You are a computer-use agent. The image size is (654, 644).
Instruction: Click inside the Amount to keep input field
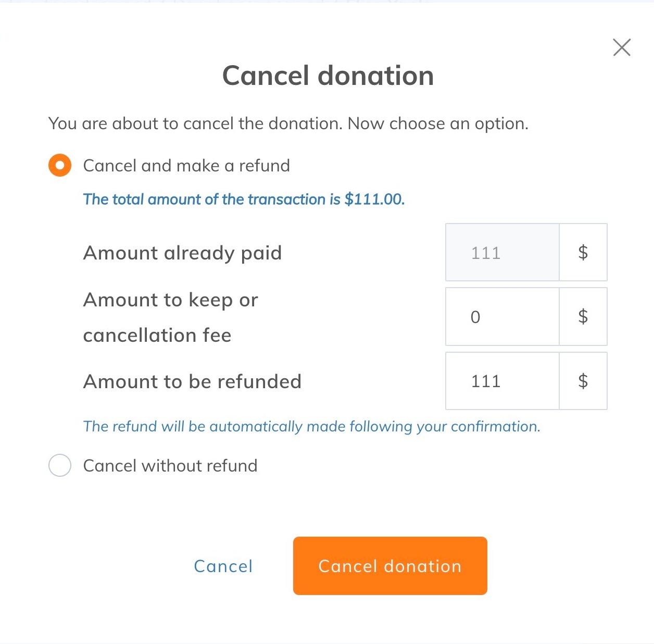click(501, 317)
